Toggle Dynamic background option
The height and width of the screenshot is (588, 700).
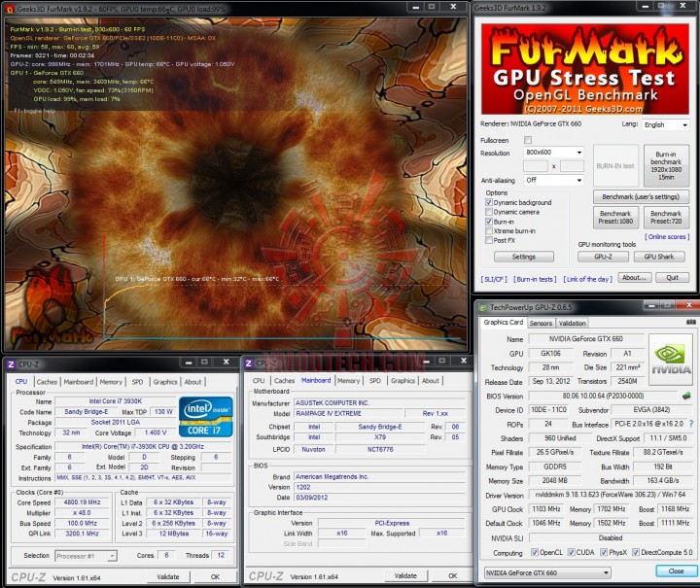coord(489,202)
